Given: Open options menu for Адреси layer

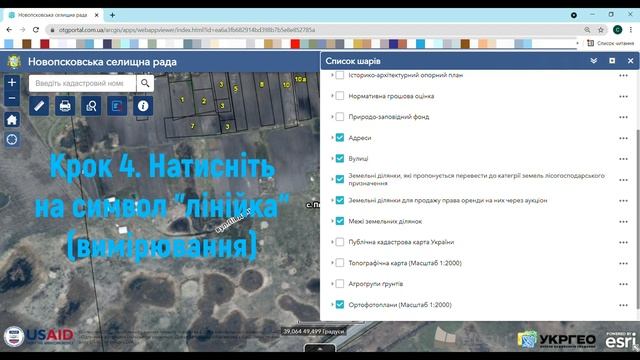Looking at the screenshot, I should [x=623, y=138].
